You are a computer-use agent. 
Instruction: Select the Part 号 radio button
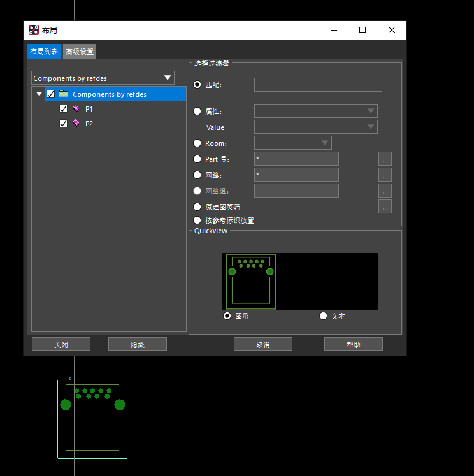197,159
